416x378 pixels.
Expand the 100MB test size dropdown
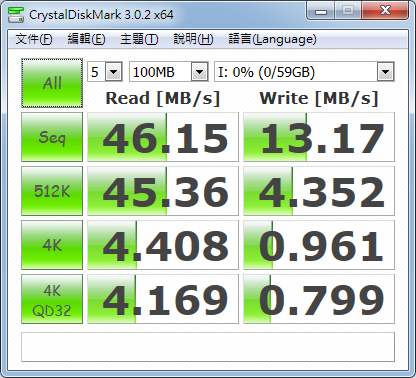coord(199,72)
